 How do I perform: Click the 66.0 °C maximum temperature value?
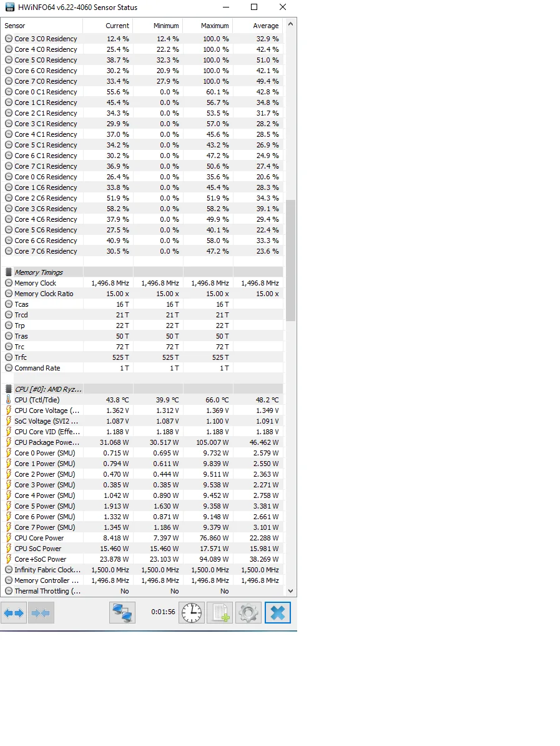(x=217, y=400)
